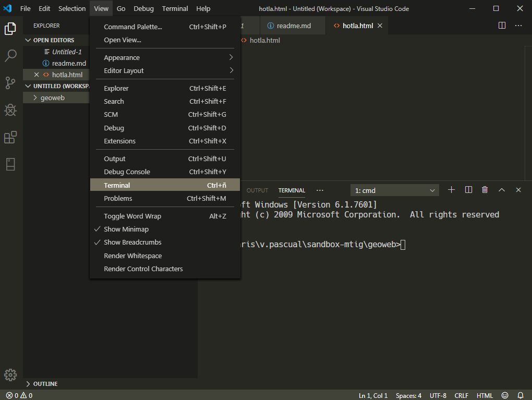This screenshot has height=400, width=532.
Task: Open the Selection menu
Action: click(x=72, y=8)
